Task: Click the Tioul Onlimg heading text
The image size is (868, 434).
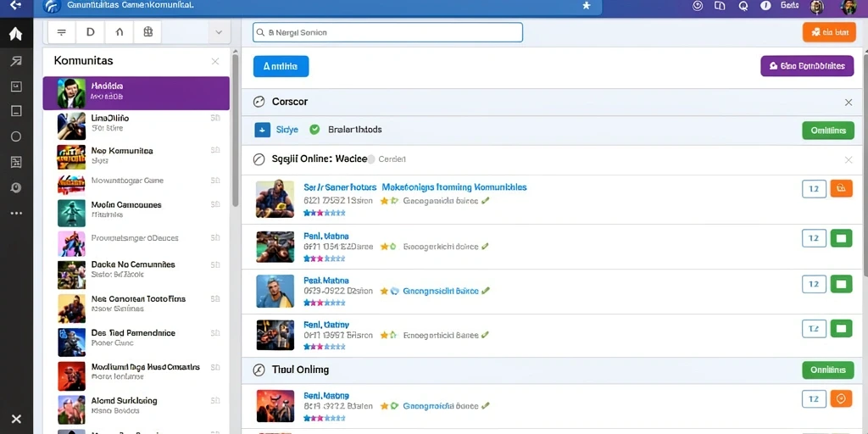Action: tap(301, 370)
